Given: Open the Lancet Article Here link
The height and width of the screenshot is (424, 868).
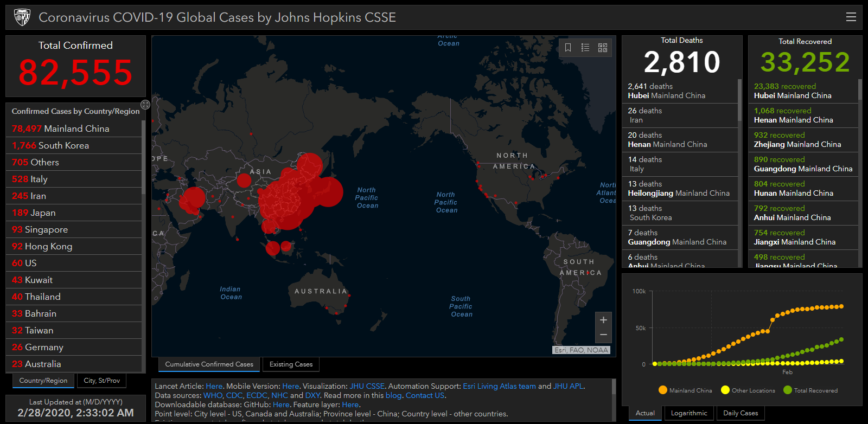Looking at the screenshot, I should click(214, 387).
